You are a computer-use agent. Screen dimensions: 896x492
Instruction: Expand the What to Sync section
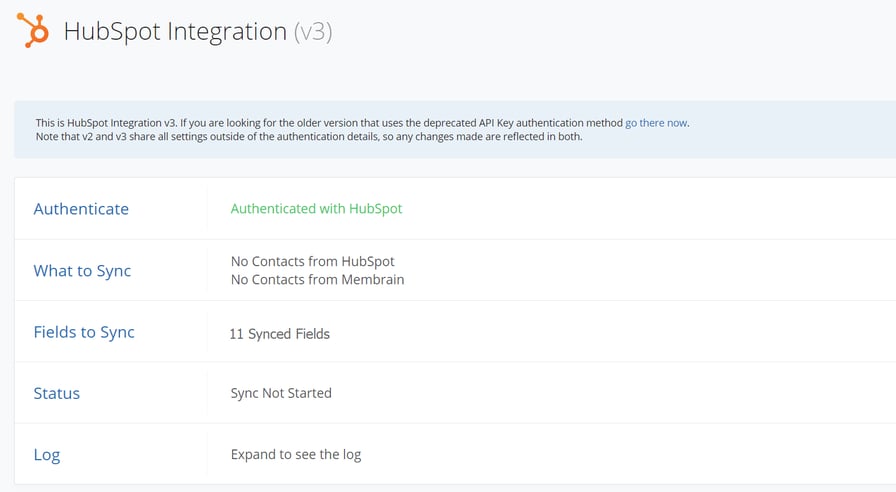(82, 271)
